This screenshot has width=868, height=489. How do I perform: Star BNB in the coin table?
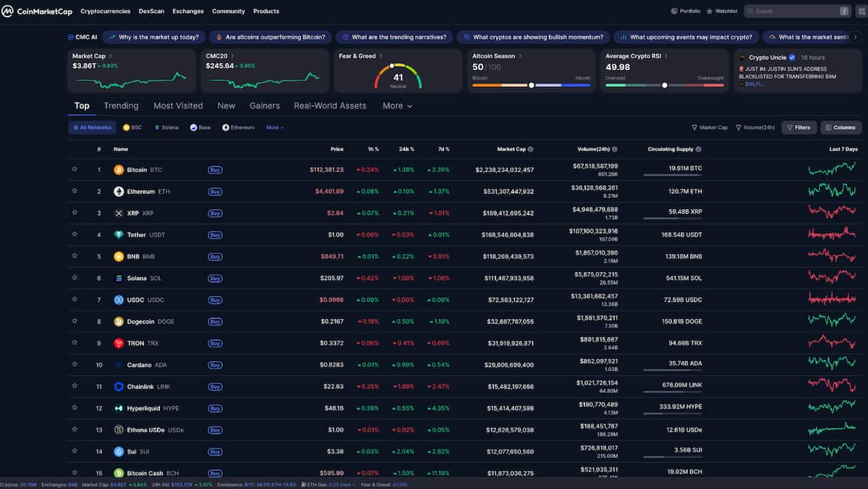[x=75, y=256]
